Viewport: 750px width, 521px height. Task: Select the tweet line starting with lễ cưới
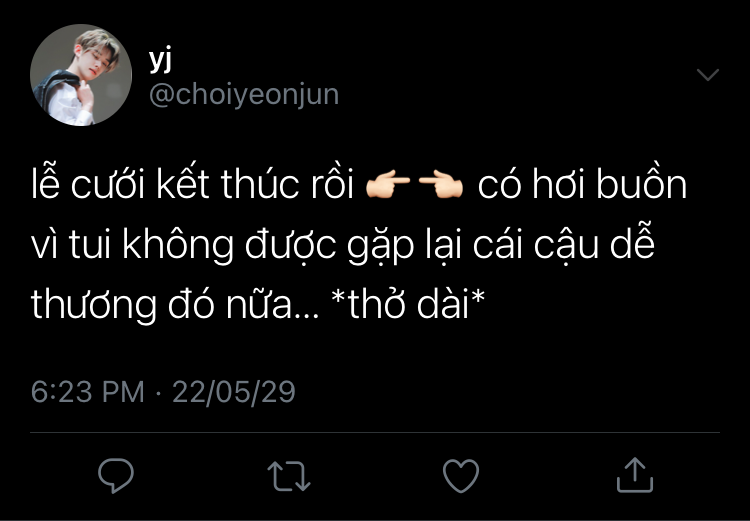(x=359, y=185)
